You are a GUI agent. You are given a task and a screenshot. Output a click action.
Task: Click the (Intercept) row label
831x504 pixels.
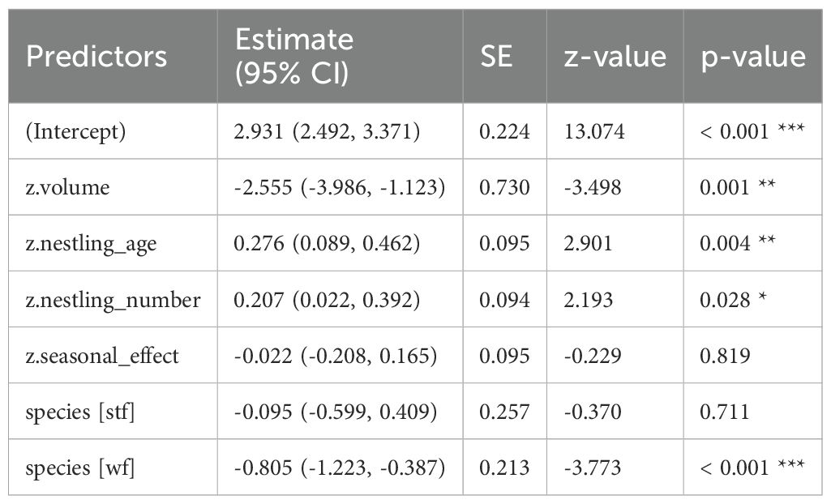(75, 131)
